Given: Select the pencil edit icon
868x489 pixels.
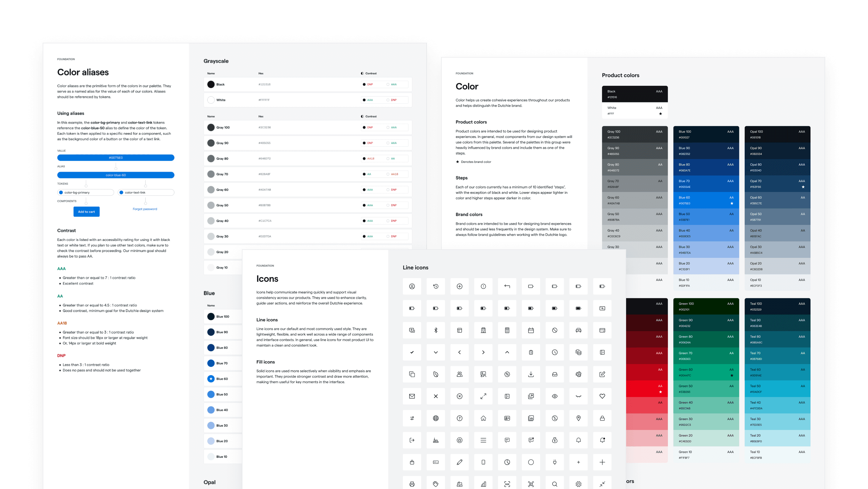Looking at the screenshot, I should click(x=459, y=462).
